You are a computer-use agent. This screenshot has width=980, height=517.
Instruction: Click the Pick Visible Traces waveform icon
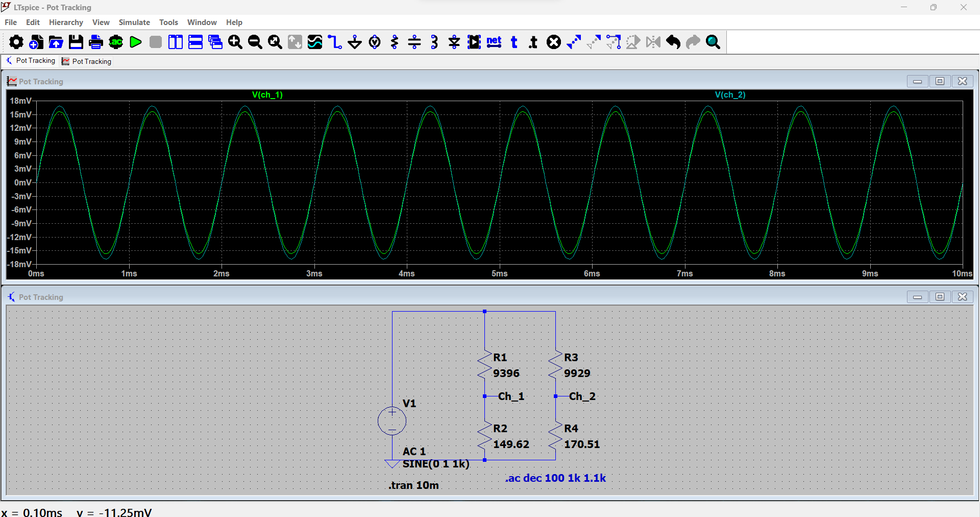point(315,42)
